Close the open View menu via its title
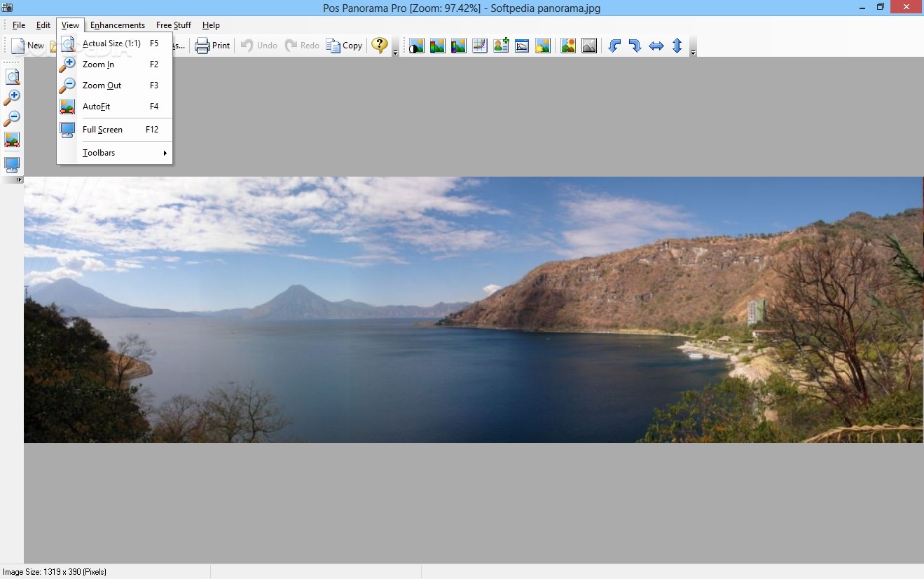This screenshot has width=924, height=579. 70,25
